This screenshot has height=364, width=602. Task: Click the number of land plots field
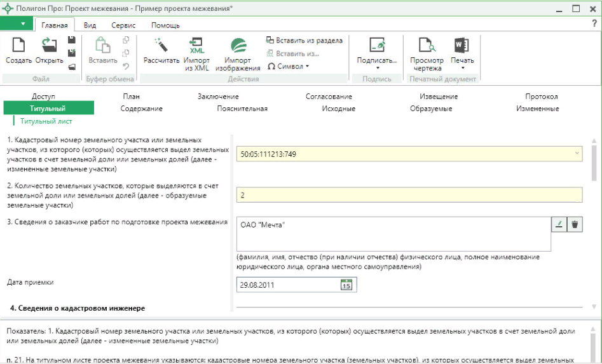pos(409,195)
